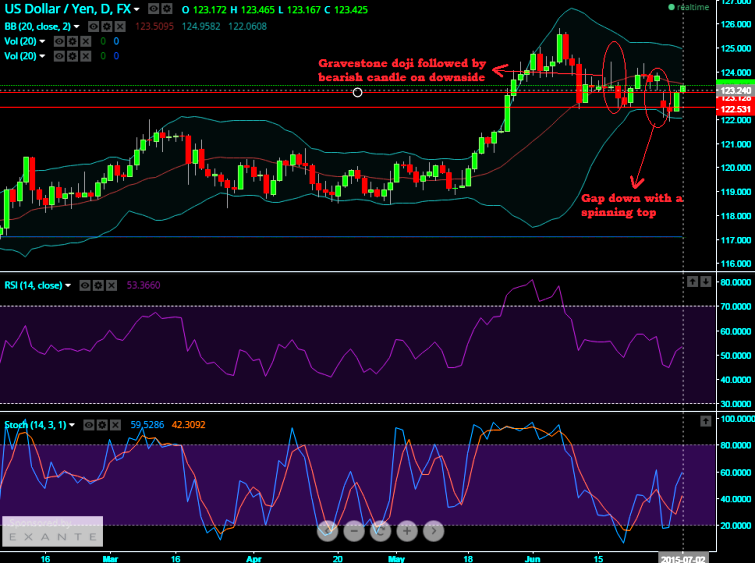Image resolution: width=755 pixels, height=563 pixels.
Task: Click the 2015-07-02 date marker
Action: tap(683, 559)
